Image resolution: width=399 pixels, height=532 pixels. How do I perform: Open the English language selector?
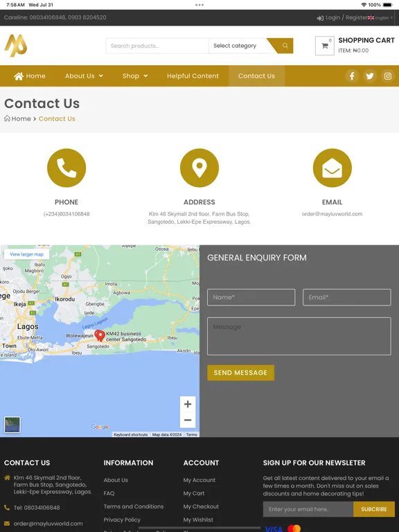pos(380,18)
